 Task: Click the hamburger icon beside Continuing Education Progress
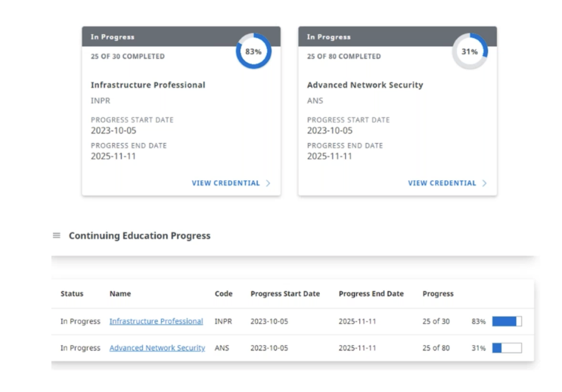point(56,235)
